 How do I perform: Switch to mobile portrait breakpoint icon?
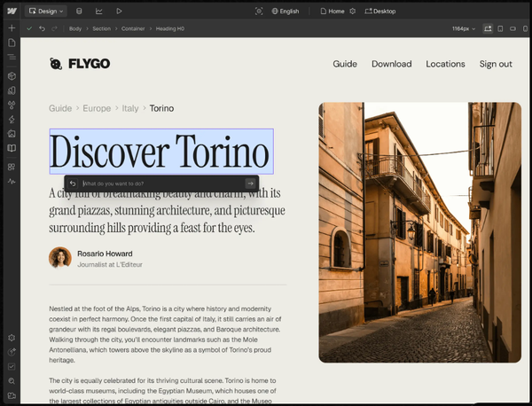click(525, 29)
